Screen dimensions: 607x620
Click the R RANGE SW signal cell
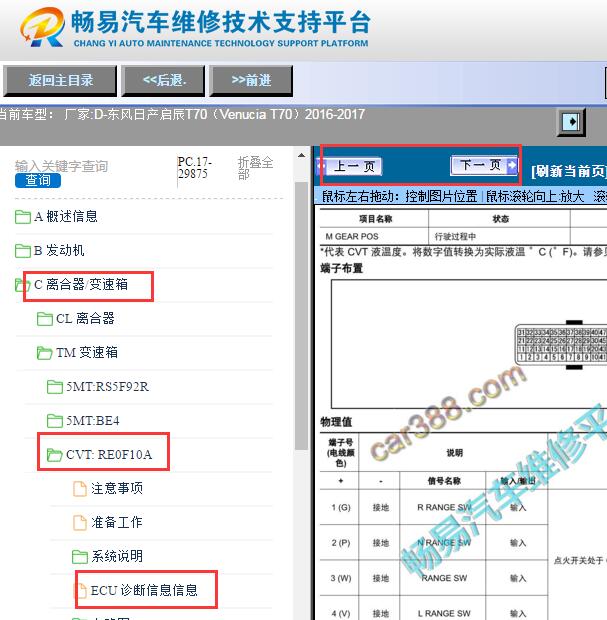[x=444, y=507]
